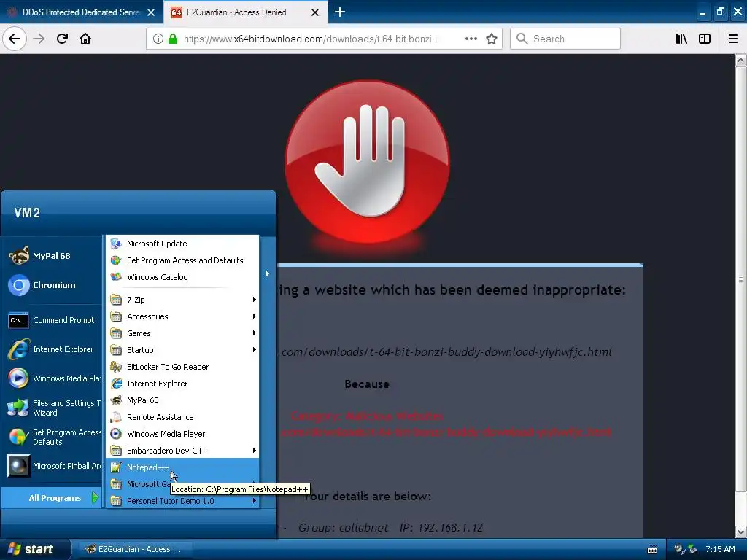The width and height of the screenshot is (747, 560).
Task: Click the system tray clock 7:15 AM
Action: 720,550
